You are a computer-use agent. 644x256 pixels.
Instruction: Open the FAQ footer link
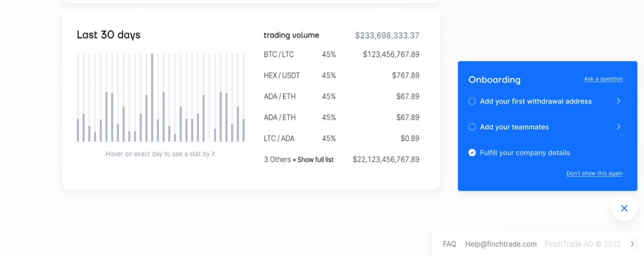point(449,244)
